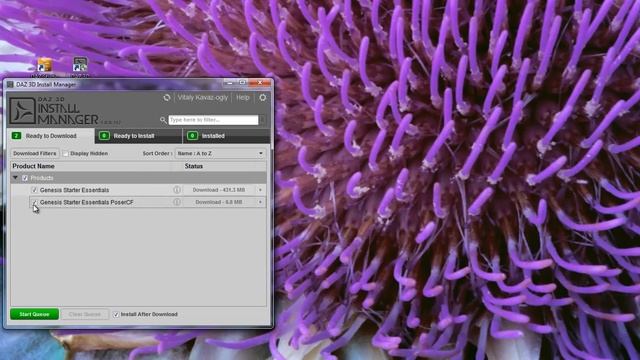The width and height of the screenshot is (640, 360).
Task: Click the second desktop shortcut beside the orange one
Action: coord(80,65)
